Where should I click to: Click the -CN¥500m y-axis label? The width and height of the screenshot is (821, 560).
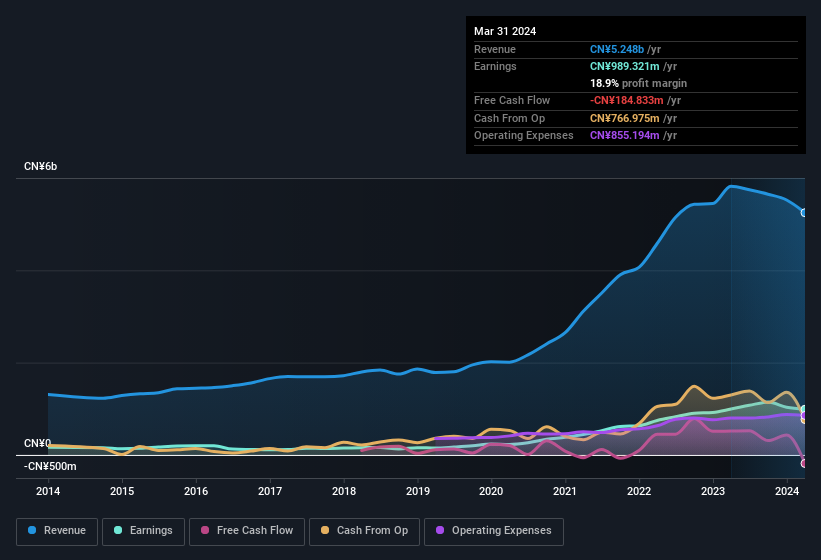coord(50,466)
